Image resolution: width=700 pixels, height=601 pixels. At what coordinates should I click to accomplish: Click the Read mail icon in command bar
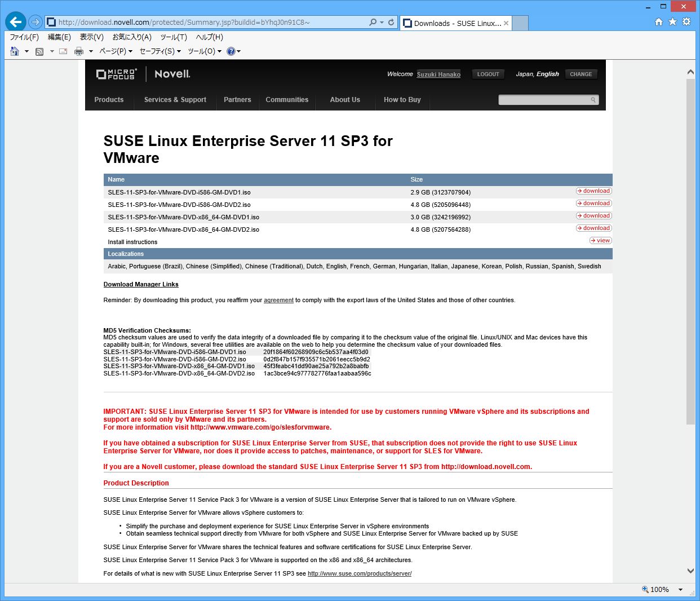point(63,51)
